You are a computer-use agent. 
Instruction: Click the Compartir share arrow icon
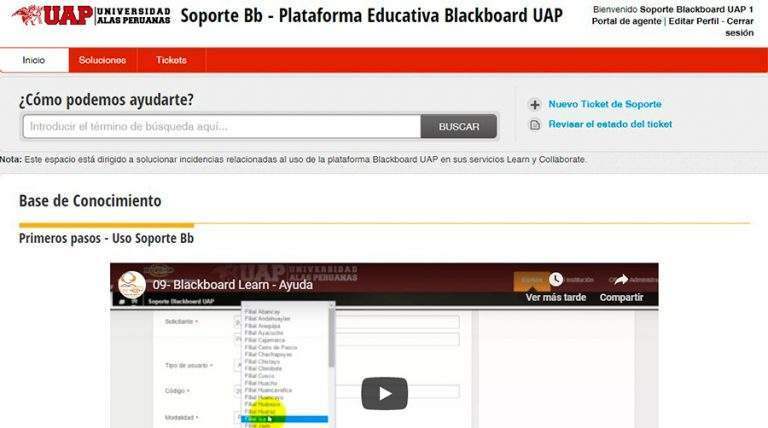621,280
